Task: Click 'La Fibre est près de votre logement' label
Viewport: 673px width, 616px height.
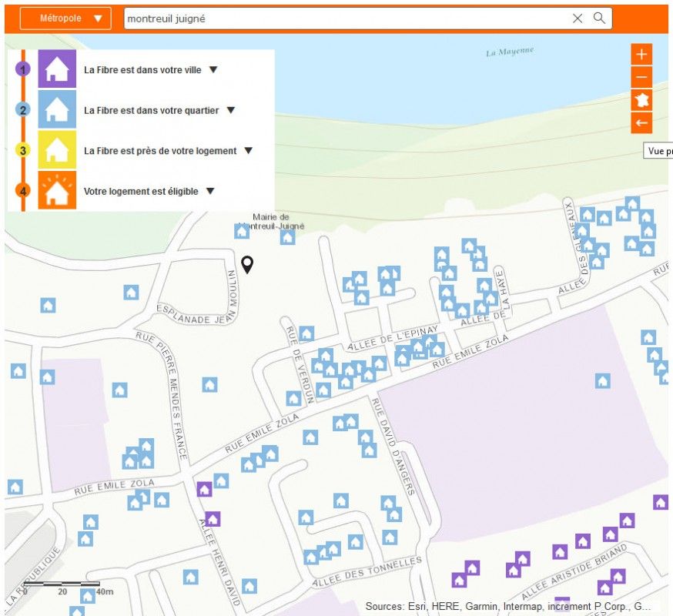Action: click(x=160, y=151)
